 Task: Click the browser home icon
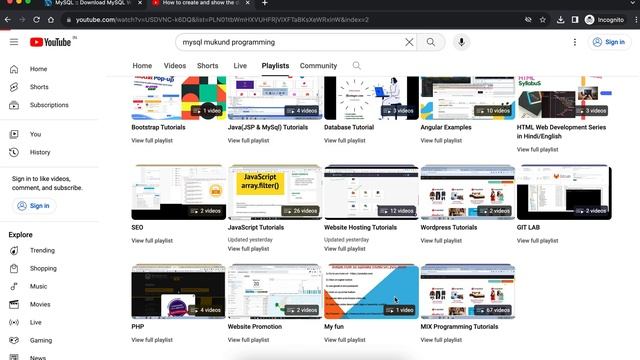51,20
